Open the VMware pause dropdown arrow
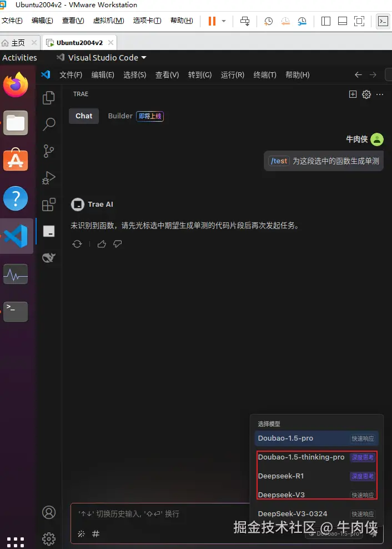 coord(224,21)
